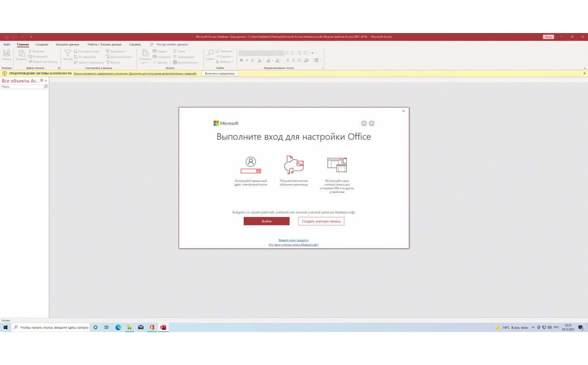
Task: Toggle italic К formatting
Action: [x=247, y=60]
